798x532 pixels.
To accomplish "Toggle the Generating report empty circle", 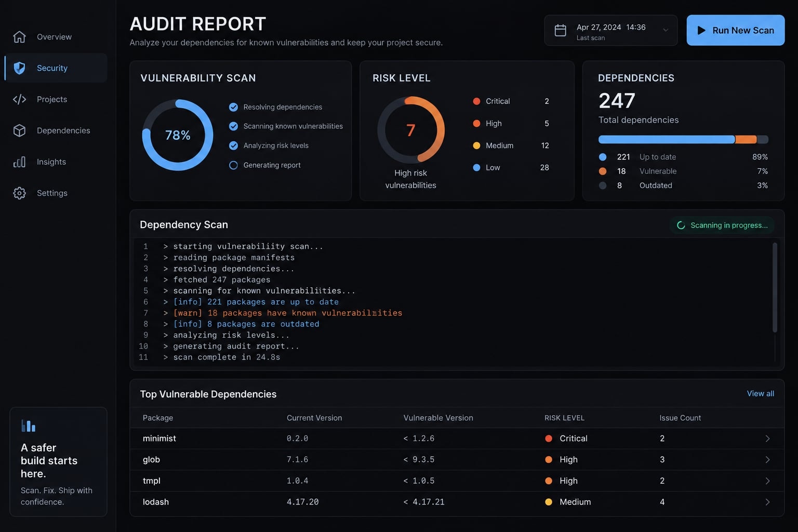I will point(233,165).
